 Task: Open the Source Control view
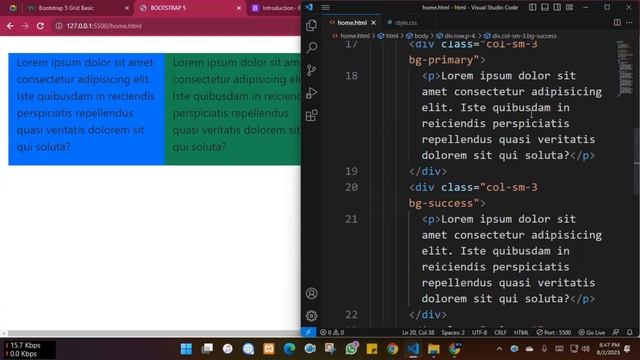(311, 70)
